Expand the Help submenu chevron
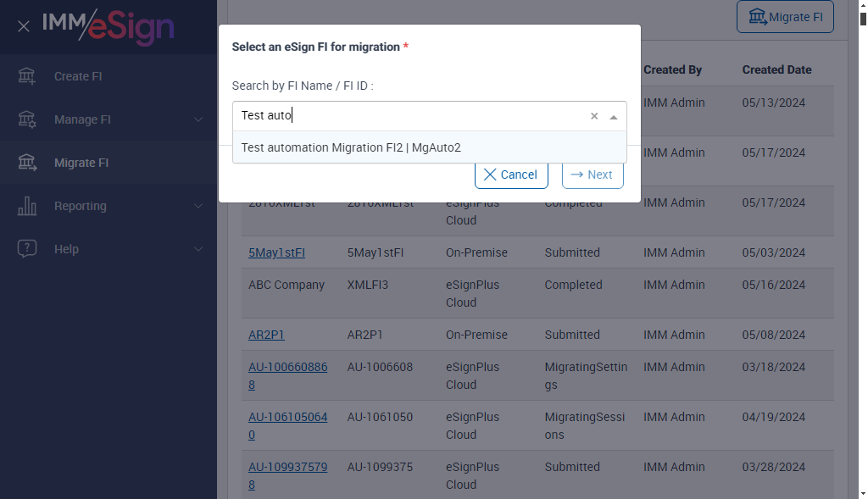The width and height of the screenshot is (868, 499). 198,249
